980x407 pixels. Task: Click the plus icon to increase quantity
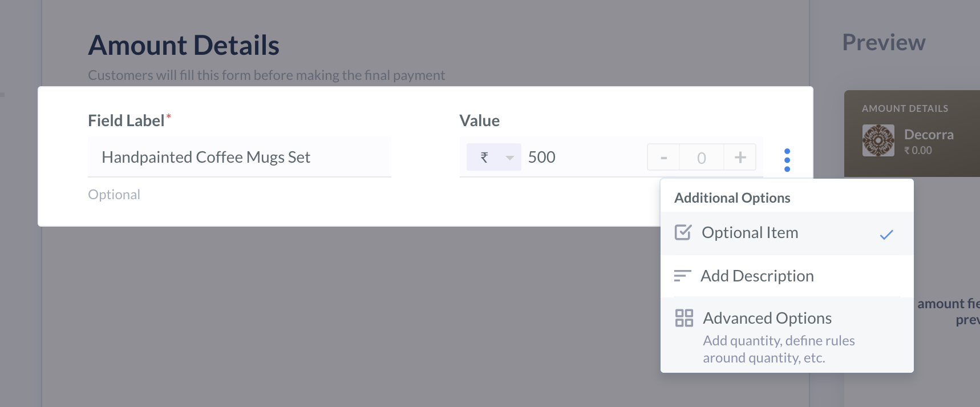(x=740, y=157)
